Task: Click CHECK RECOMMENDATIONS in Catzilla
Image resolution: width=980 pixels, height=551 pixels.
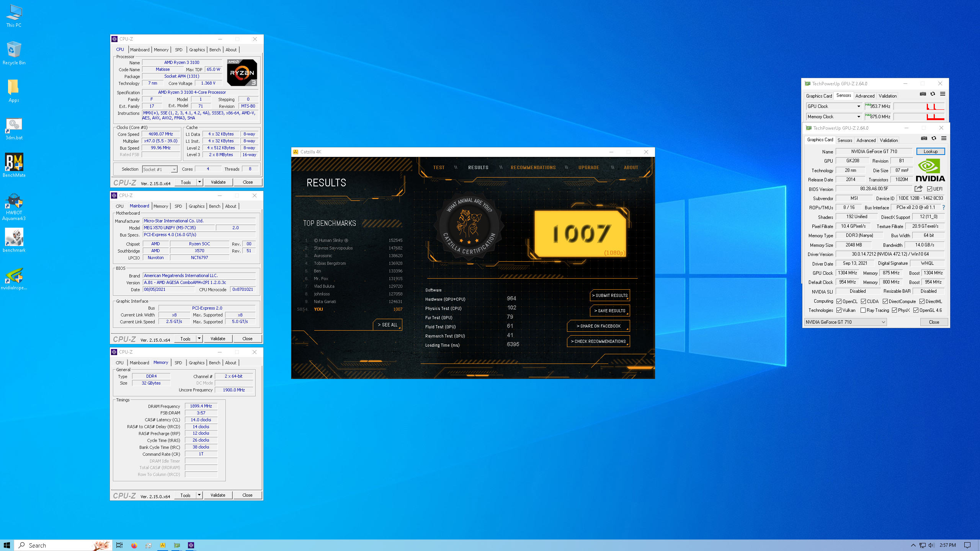Action: coord(598,341)
